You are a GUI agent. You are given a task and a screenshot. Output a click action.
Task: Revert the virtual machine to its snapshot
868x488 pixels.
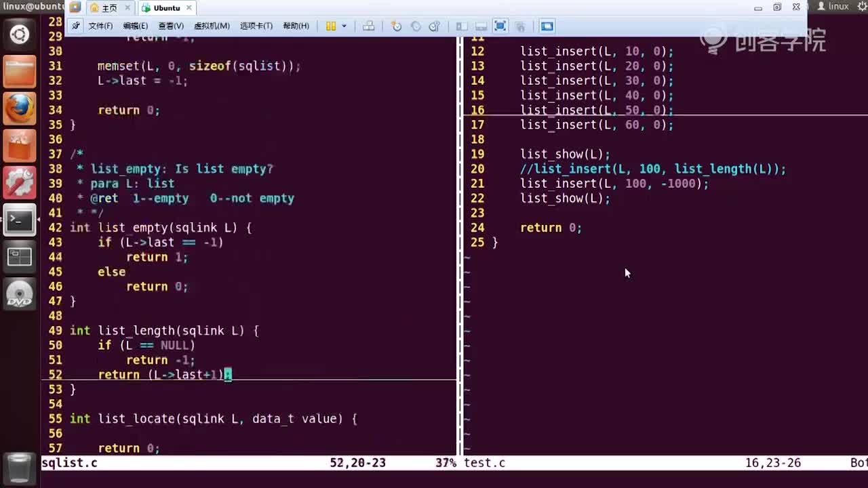pyautogui.click(x=416, y=26)
